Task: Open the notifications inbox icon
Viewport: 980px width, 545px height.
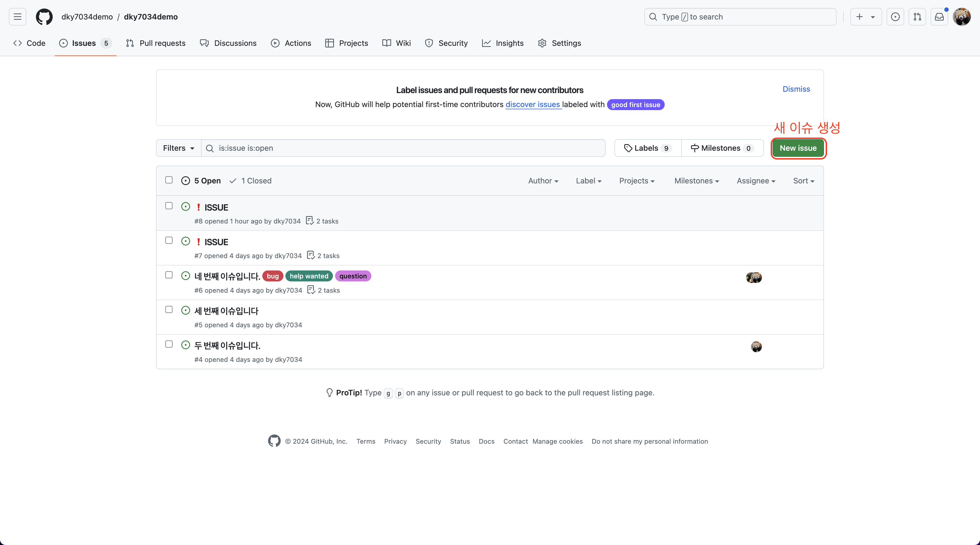Action: tap(939, 17)
